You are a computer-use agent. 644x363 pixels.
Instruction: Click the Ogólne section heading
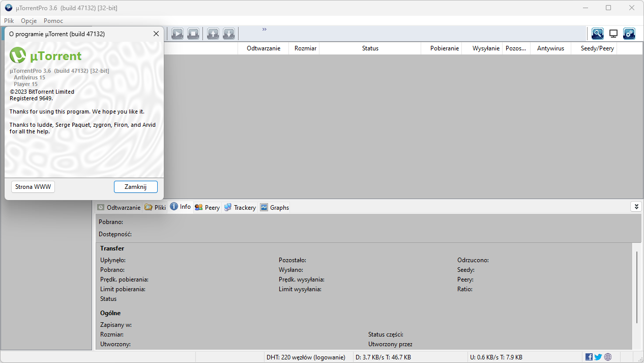coord(110,313)
